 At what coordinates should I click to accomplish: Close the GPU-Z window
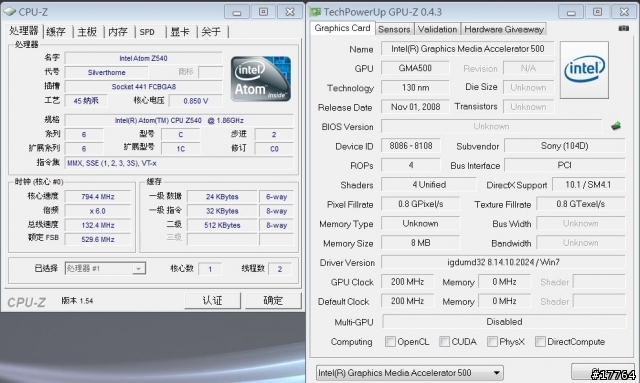tap(624, 12)
